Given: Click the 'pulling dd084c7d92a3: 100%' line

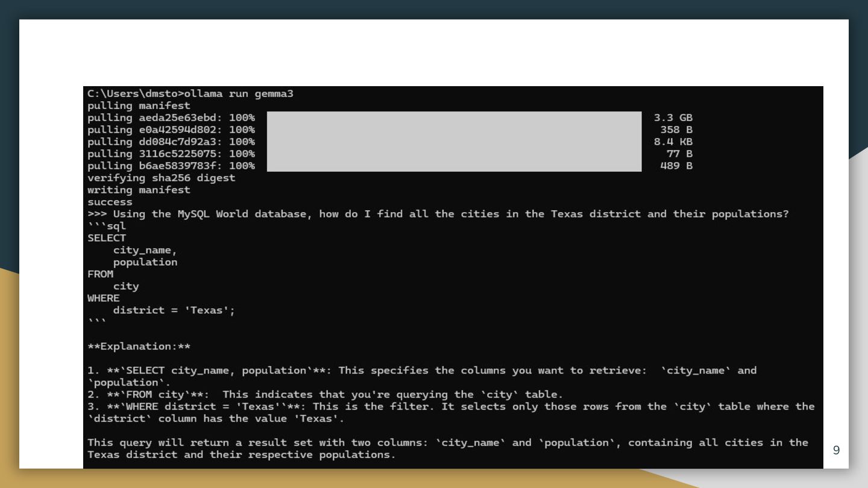Looking at the screenshot, I should pos(171,142).
